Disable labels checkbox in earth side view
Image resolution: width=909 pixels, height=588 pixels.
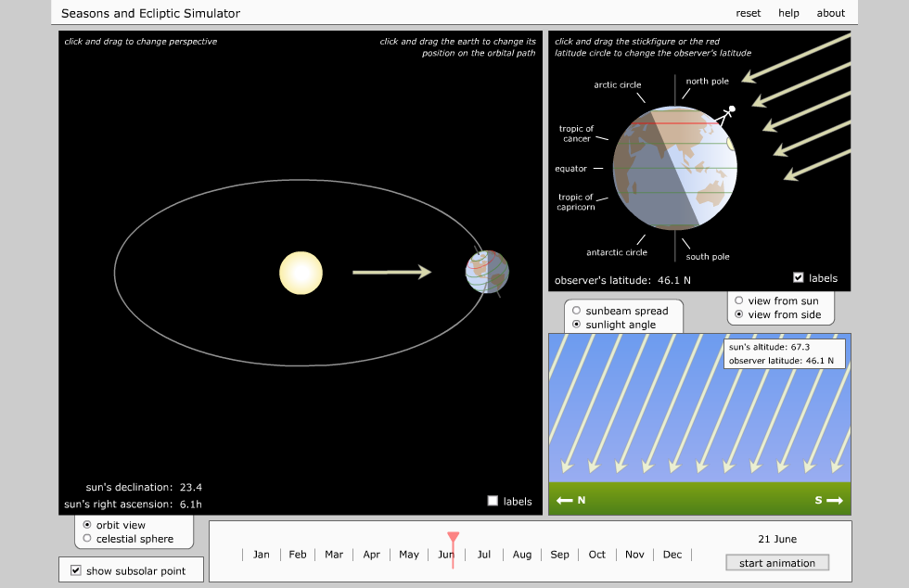799,277
